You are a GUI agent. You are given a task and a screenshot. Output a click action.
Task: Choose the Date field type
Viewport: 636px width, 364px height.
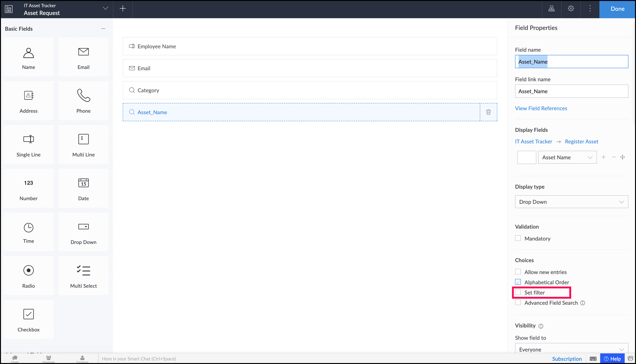[83, 188]
